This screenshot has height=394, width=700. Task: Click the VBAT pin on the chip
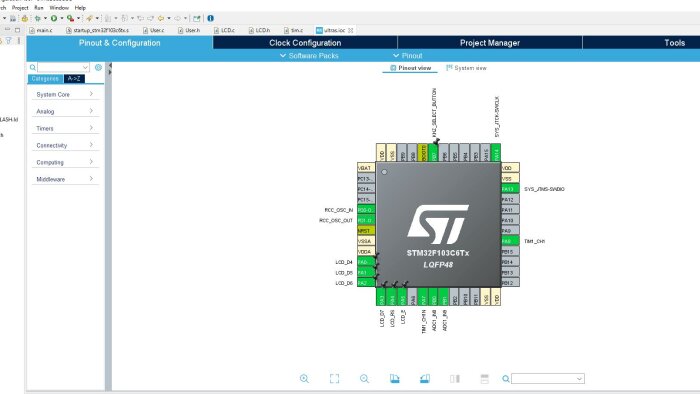tap(366, 168)
